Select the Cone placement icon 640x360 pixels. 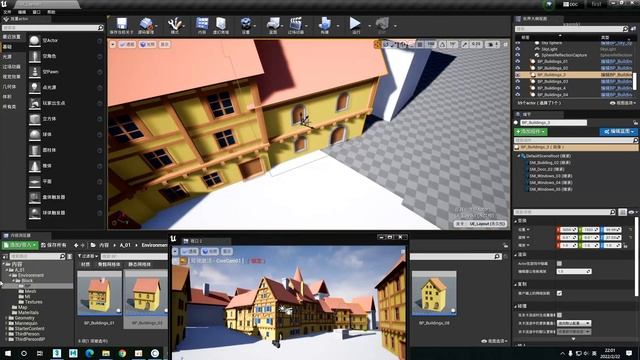pos(35,166)
